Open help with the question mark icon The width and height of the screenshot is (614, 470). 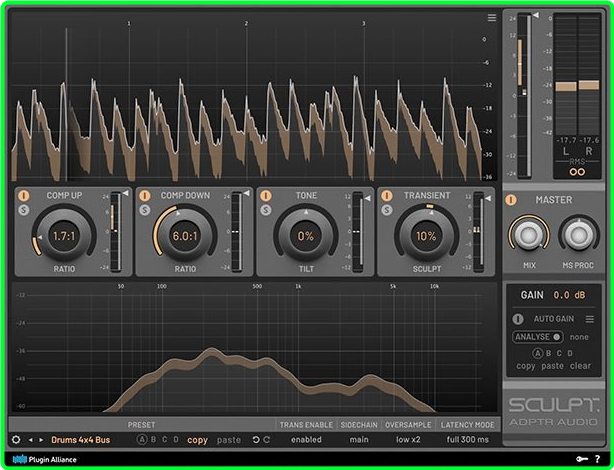pos(598,459)
